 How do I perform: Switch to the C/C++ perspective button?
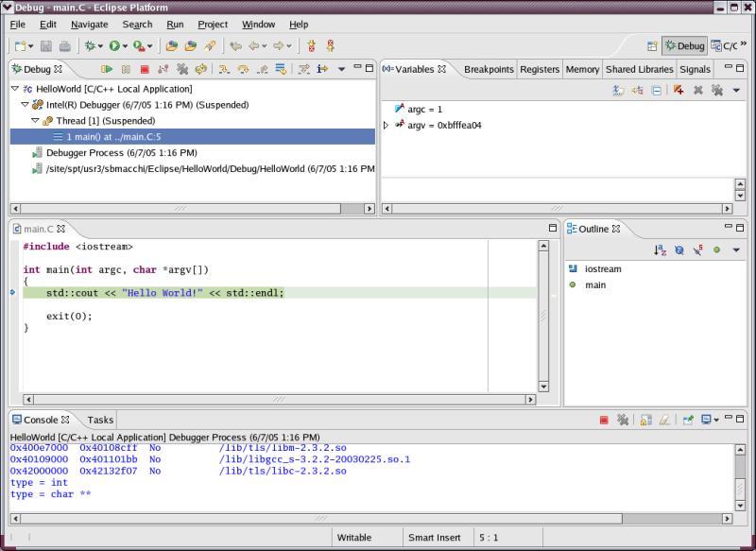(x=725, y=45)
